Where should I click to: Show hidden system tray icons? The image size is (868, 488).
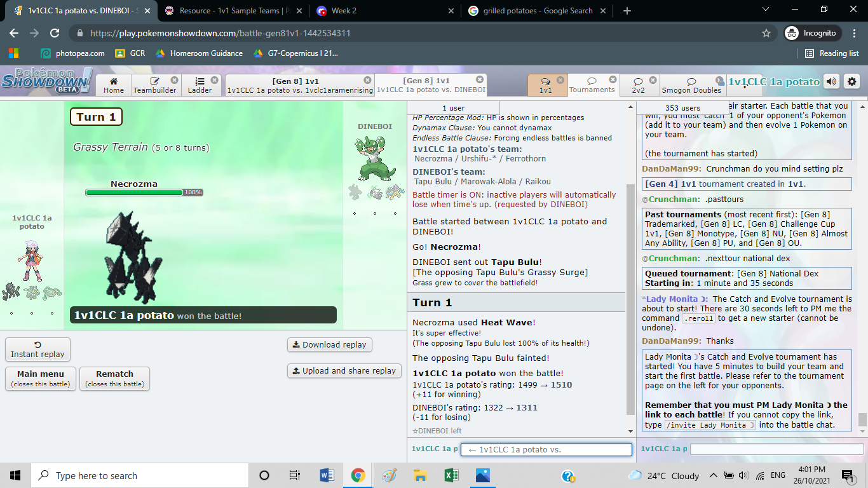[x=713, y=475]
